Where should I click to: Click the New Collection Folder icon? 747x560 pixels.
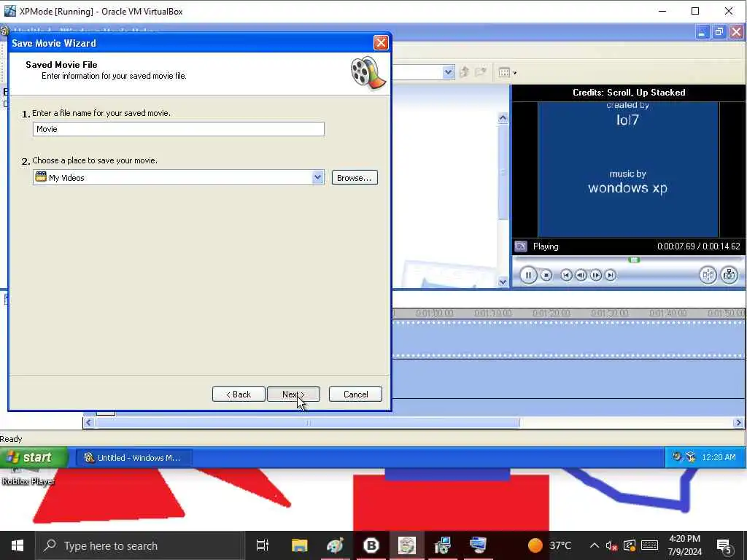pyautogui.click(x=481, y=72)
